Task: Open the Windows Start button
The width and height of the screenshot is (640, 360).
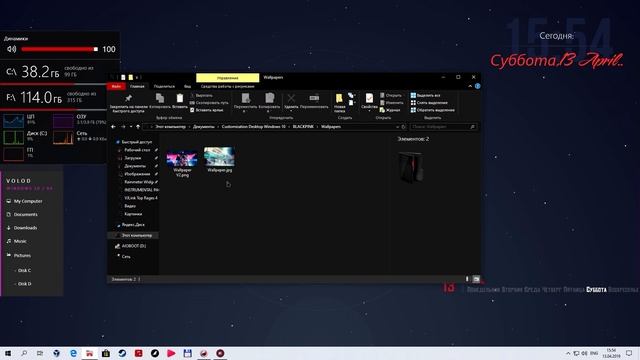Action: click(x=8, y=353)
